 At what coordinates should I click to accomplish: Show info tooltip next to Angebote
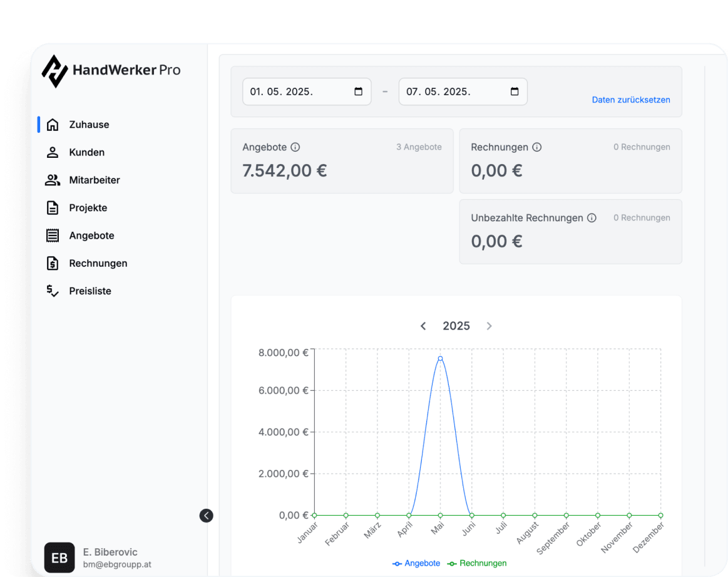pyautogui.click(x=295, y=147)
